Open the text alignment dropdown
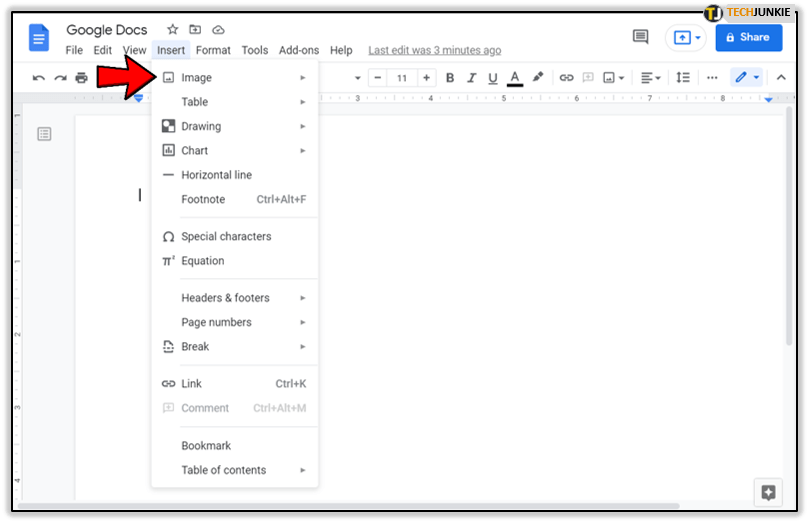Image resolution: width=809 pixels, height=523 pixels. pos(651,78)
